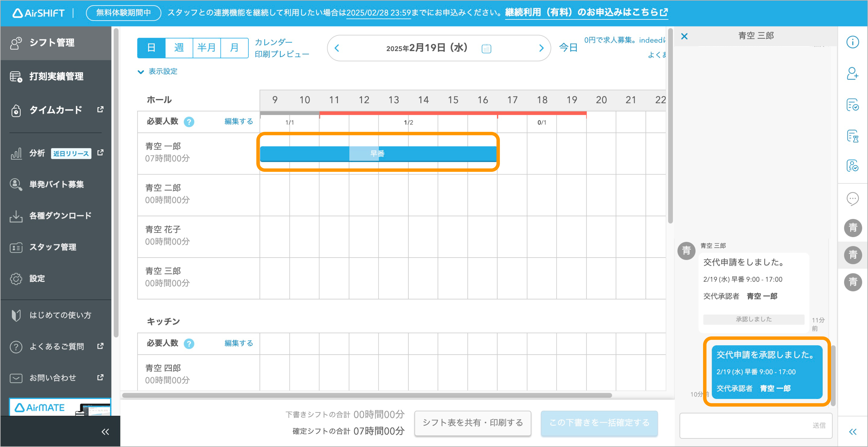The image size is (868, 447).
Task: Click キッチン 必要人数 help icon
Action: tap(189, 343)
